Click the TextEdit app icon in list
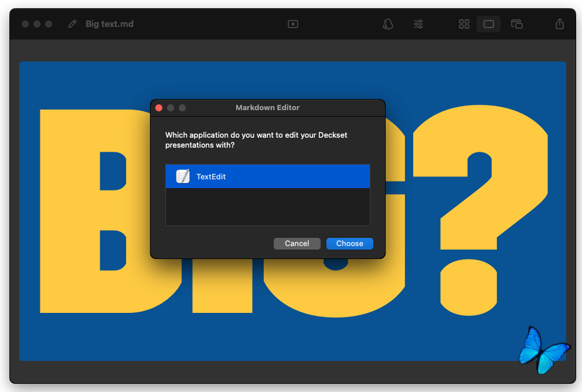Screen dimensions: 582x392 tap(183, 176)
